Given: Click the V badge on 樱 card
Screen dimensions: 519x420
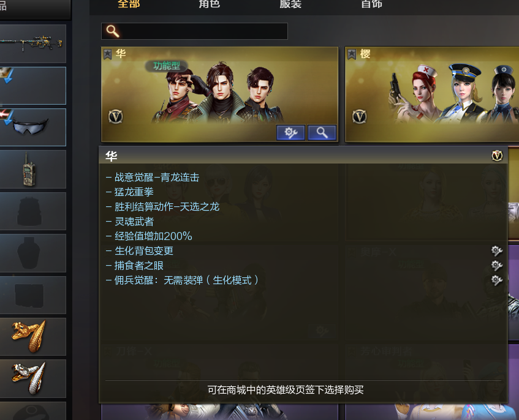Looking at the screenshot, I should (x=360, y=116).
